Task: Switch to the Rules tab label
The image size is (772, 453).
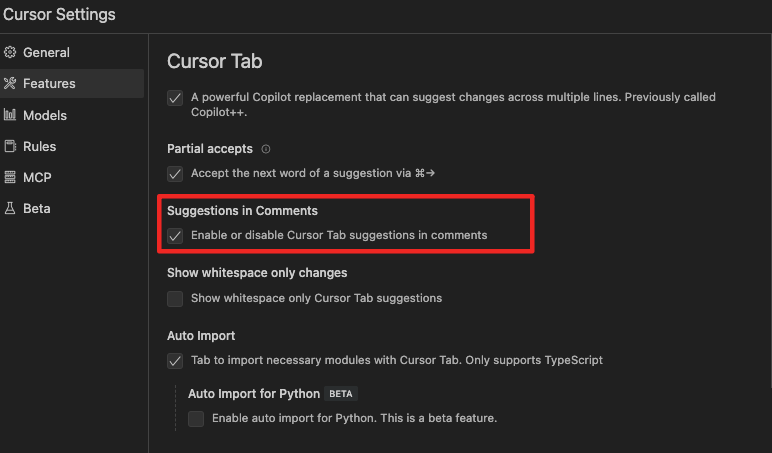Action: 40,146
